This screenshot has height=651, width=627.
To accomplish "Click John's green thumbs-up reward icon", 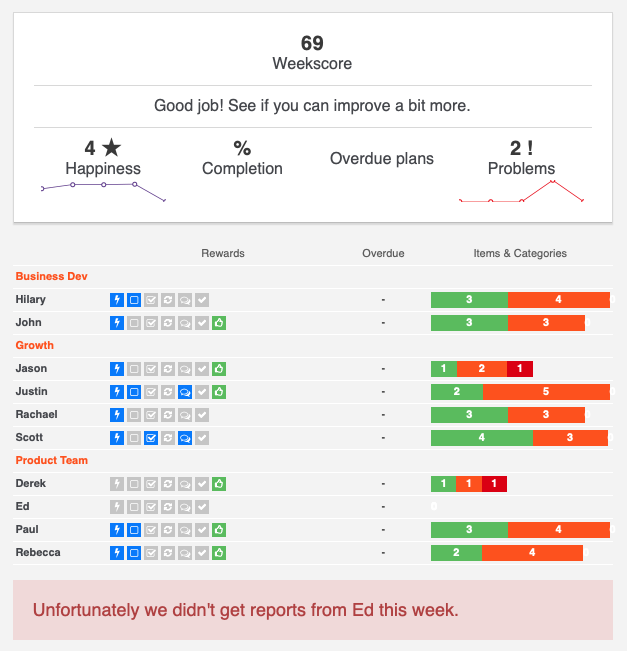I will point(219,323).
